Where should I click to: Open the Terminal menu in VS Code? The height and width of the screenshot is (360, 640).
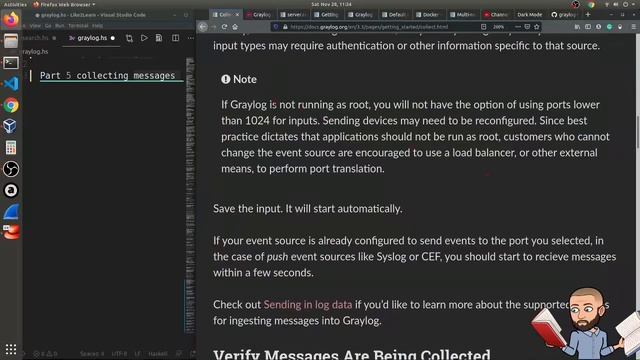pos(78,25)
